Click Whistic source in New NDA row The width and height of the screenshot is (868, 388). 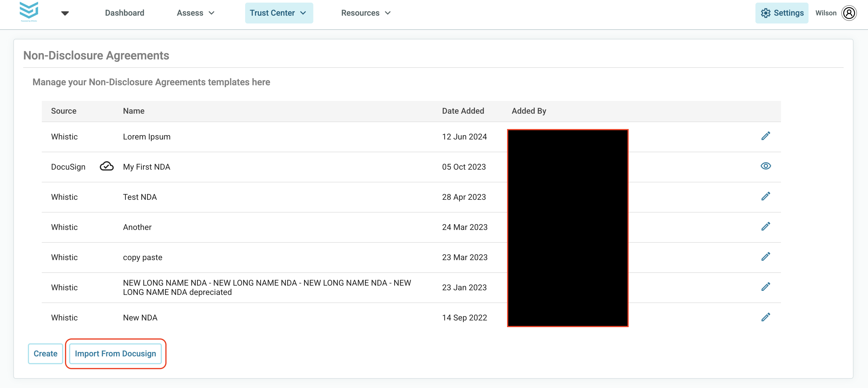(x=64, y=318)
